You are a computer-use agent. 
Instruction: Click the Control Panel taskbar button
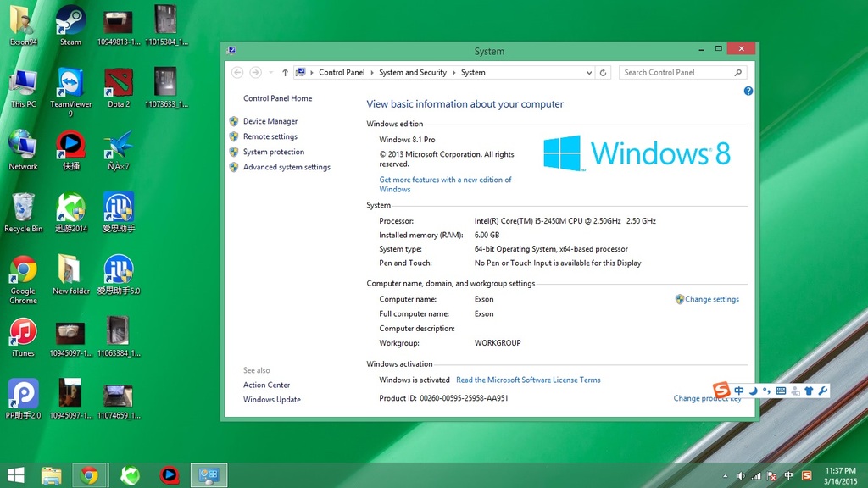pos(209,475)
